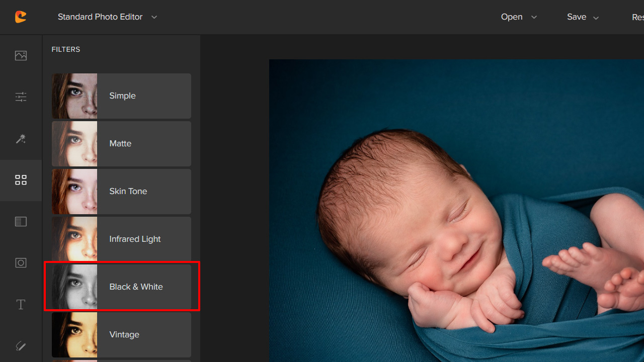Screen dimensions: 644x362
Task: Click the chevron next to Save
Action: 596,18
